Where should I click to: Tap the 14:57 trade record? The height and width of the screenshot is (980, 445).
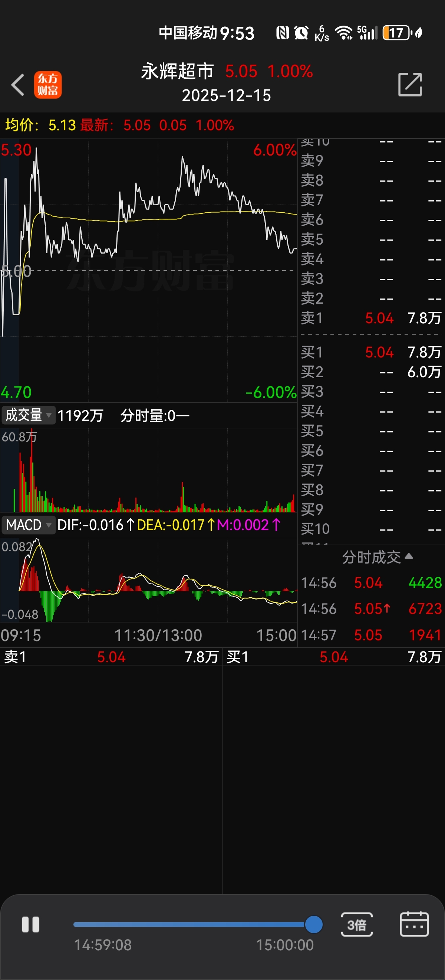pos(371,635)
